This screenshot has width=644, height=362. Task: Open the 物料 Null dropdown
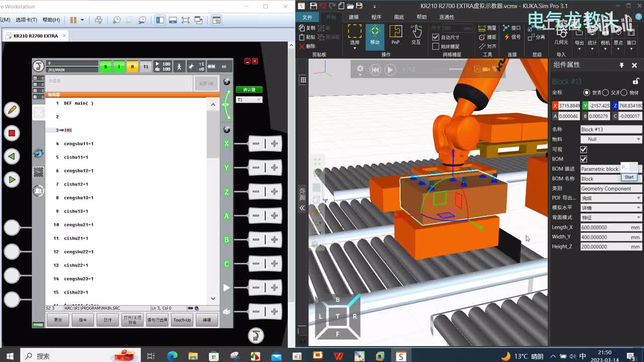[611, 139]
